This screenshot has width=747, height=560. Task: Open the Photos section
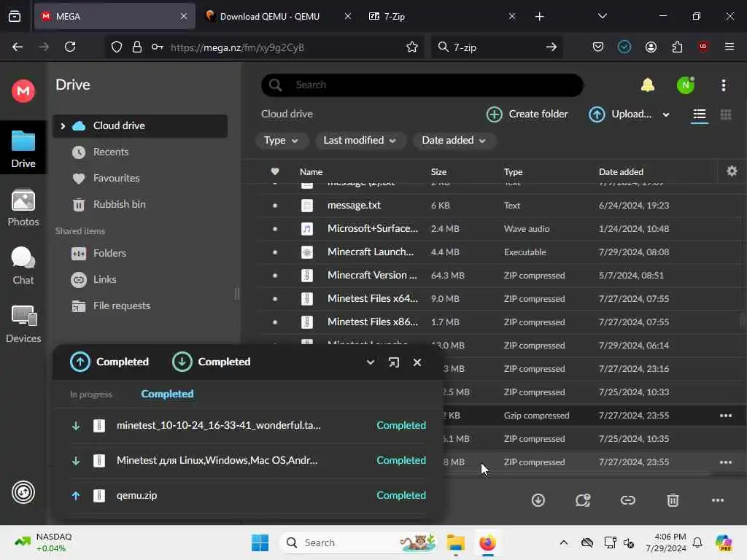[x=23, y=208]
